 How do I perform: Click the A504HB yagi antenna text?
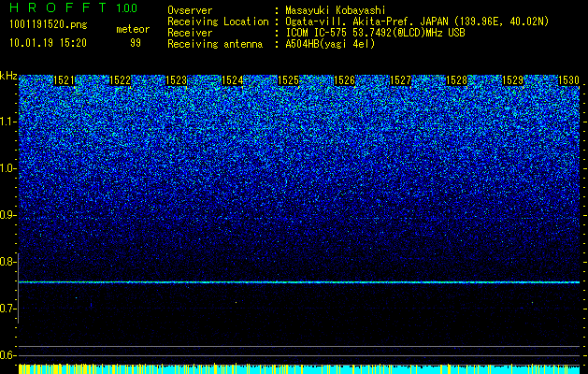[x=330, y=44]
